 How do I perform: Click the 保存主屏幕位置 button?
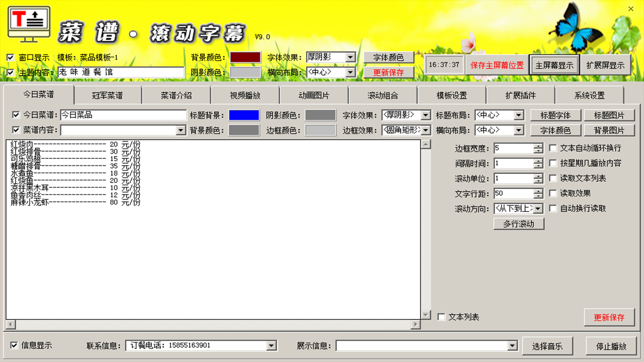(x=497, y=64)
